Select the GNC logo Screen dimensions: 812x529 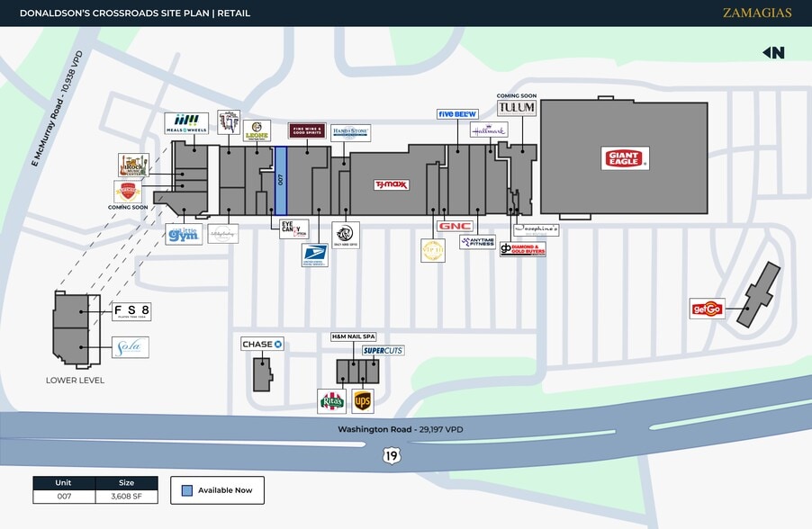[455, 226]
